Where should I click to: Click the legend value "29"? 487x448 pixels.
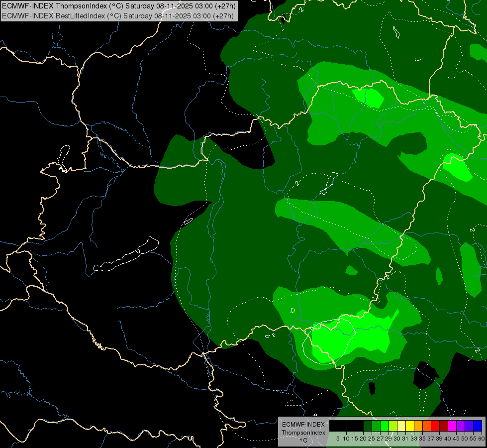point(388,439)
